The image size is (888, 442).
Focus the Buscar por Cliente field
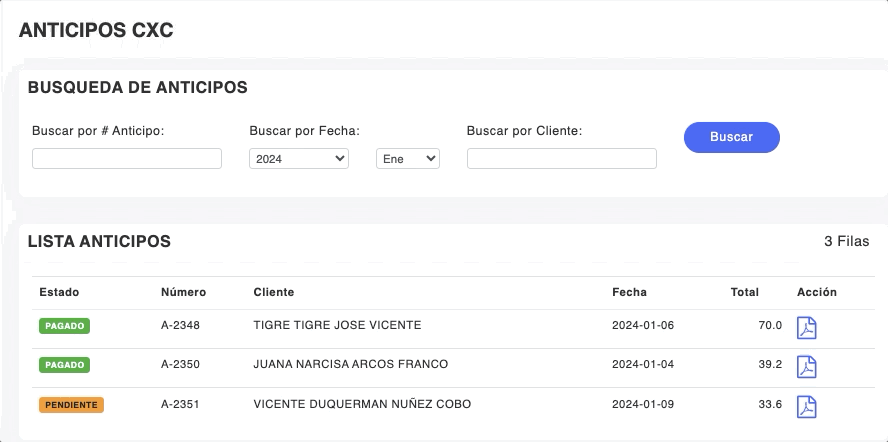(561, 159)
